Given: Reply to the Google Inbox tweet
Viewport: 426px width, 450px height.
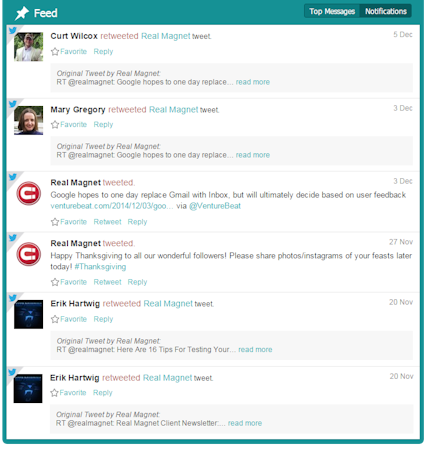Looking at the screenshot, I should 137,222.
